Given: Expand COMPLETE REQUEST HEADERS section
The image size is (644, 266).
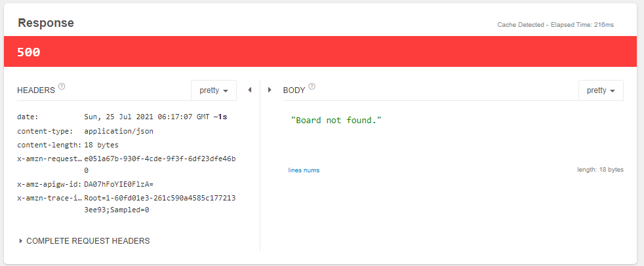Looking at the screenshot, I should 85,241.
